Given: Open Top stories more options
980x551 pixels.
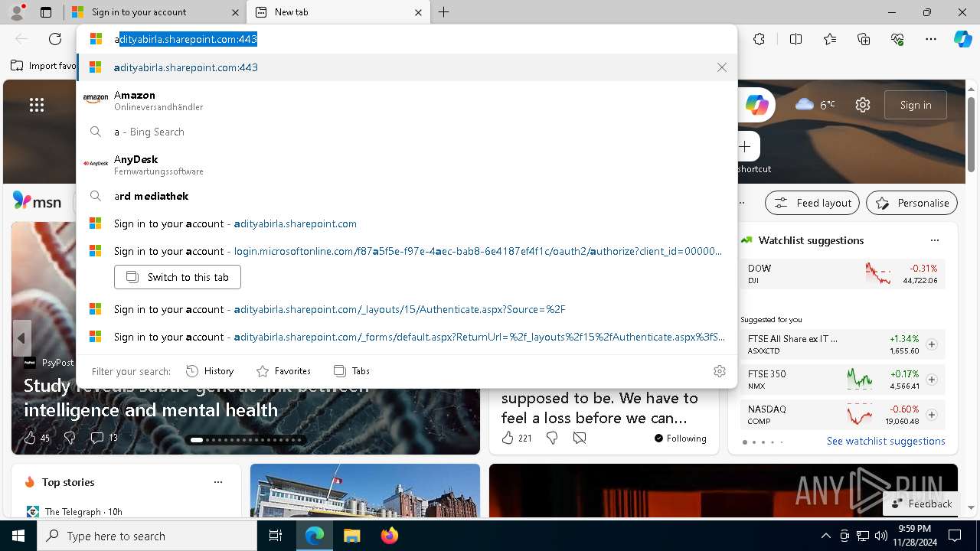Looking at the screenshot, I should coord(218,482).
